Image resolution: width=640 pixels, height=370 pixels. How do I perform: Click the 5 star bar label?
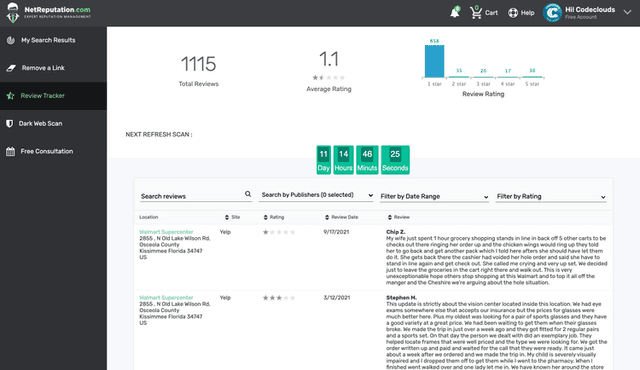(x=532, y=84)
